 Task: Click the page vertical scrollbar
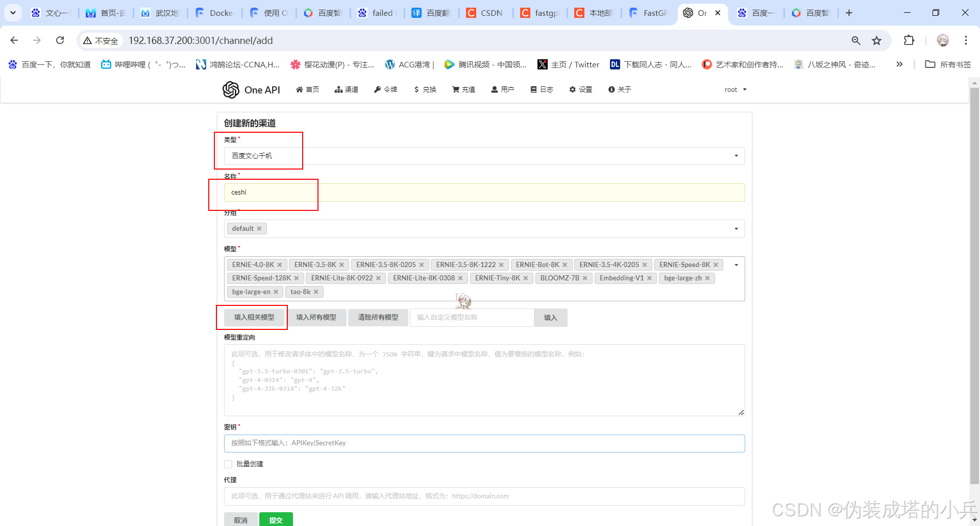[x=974, y=286]
